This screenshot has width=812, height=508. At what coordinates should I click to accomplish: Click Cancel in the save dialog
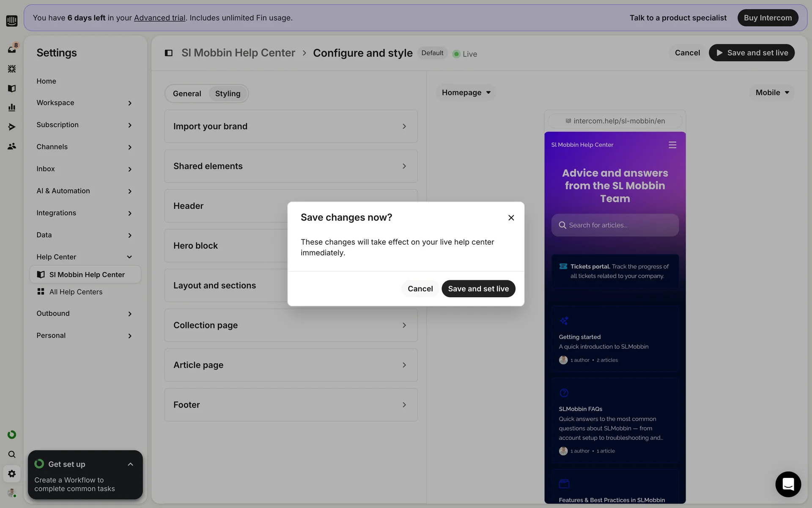point(420,289)
